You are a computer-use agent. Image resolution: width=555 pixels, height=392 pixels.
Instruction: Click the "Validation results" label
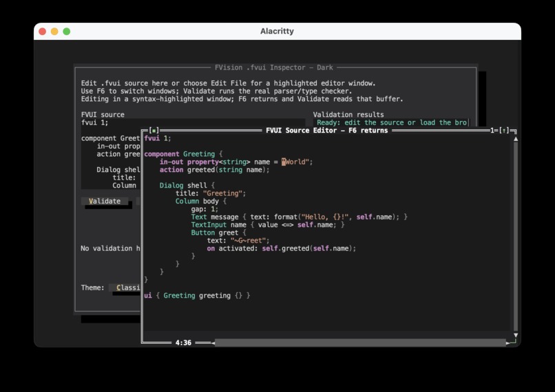coord(348,115)
